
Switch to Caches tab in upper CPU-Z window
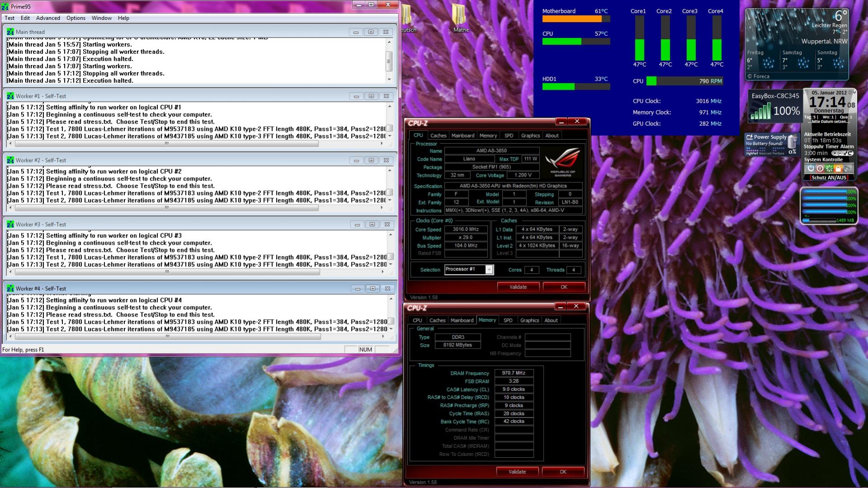(438, 136)
